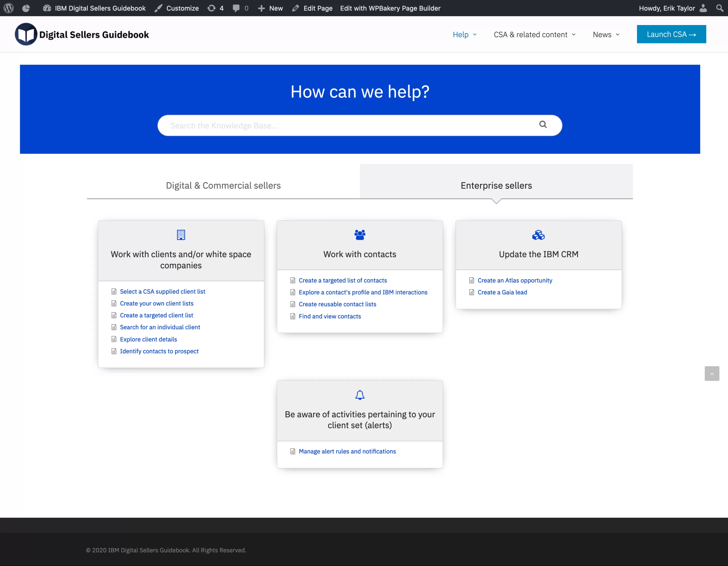Open Create a Gaia lead article
The width and height of the screenshot is (728, 566).
[502, 292]
